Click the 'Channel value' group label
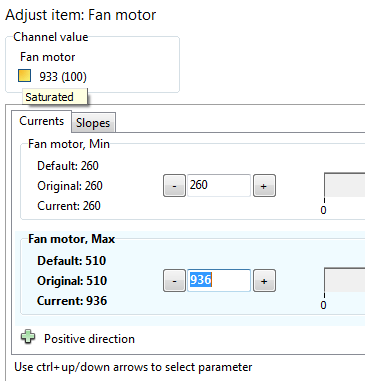Viewport: 365px width, 381px height. point(51,37)
